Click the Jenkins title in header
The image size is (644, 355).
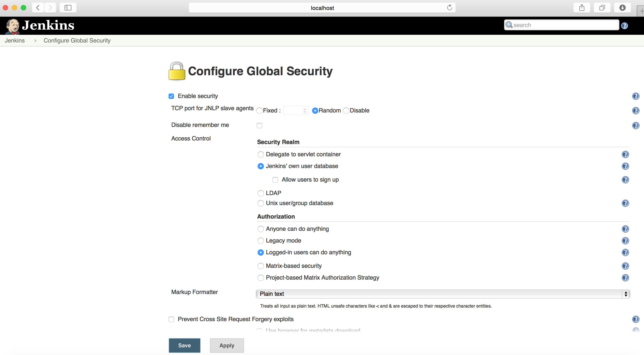[x=48, y=25]
